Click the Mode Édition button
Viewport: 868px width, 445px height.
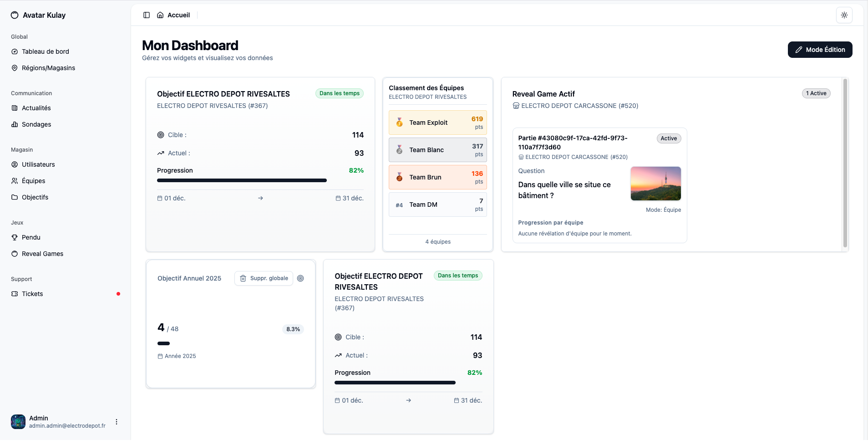point(820,50)
